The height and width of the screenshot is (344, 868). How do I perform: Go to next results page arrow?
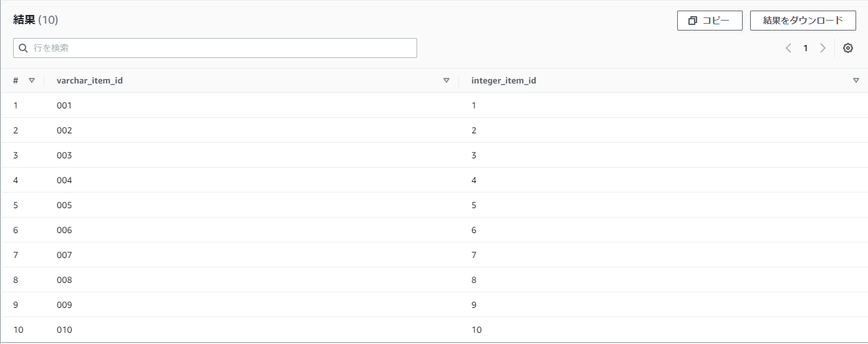coord(823,48)
